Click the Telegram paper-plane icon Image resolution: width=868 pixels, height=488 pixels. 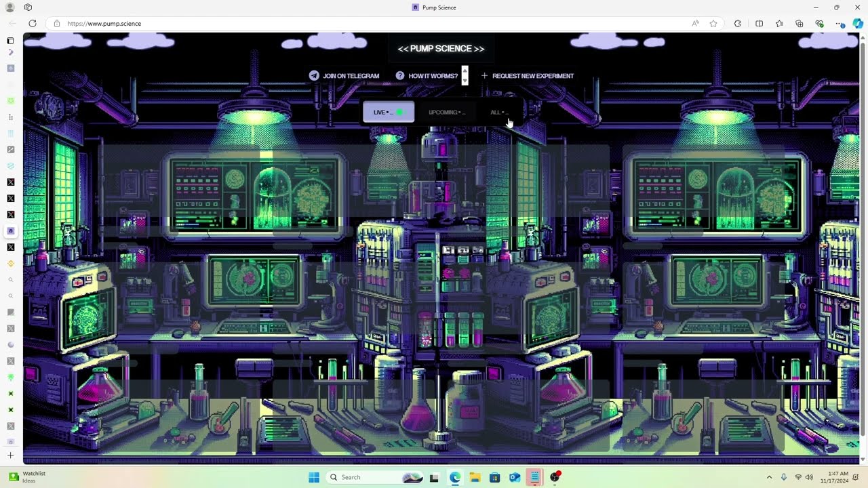(x=314, y=76)
